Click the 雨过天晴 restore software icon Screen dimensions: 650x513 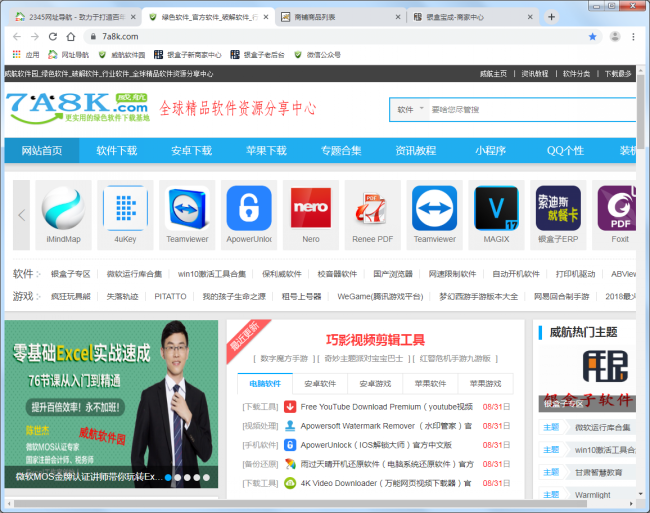[x=290, y=464]
